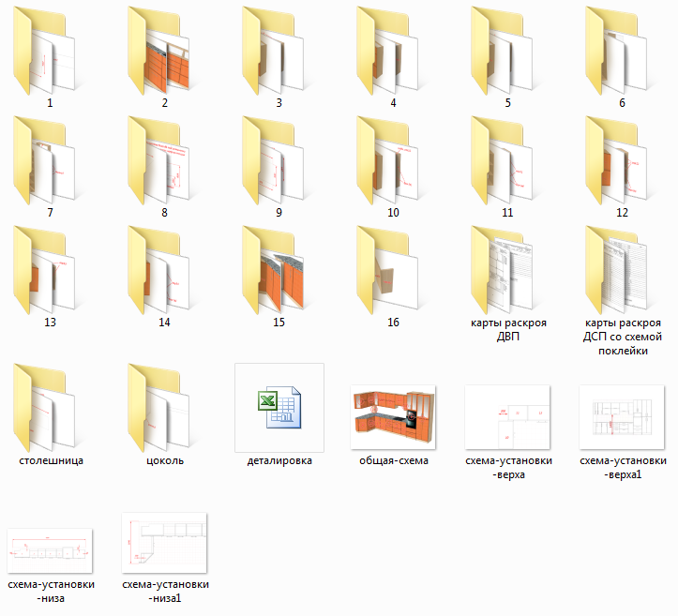The height and width of the screenshot is (616, 678).
Task: Select the folder named 13
Action: click(49, 270)
